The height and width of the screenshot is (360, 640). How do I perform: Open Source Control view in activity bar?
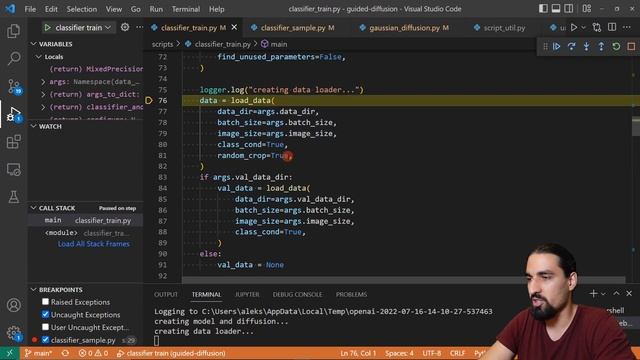tap(13, 86)
